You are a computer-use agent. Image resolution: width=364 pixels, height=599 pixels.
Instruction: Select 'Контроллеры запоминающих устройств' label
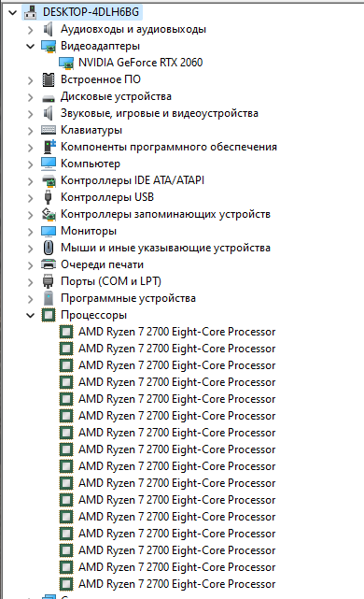click(x=165, y=214)
